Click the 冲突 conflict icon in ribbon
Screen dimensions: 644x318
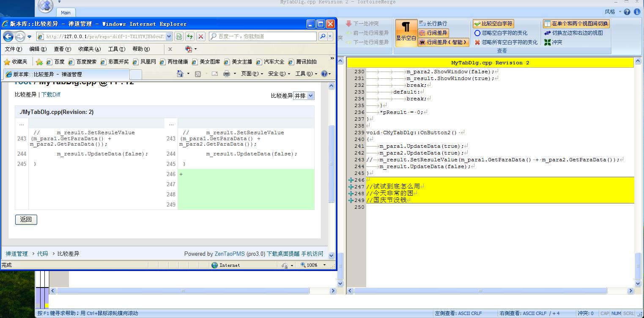(548, 42)
